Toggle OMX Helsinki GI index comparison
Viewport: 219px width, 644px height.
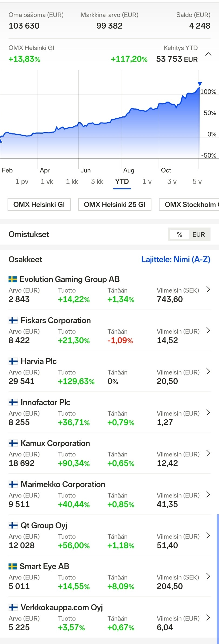click(x=39, y=205)
